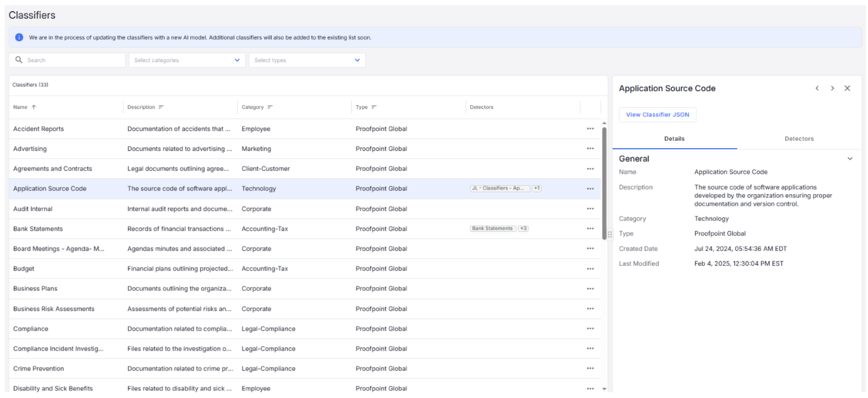Open the more-options menu for Compliance Incident Investigation row
This screenshot has height=398, width=868.
590,348
